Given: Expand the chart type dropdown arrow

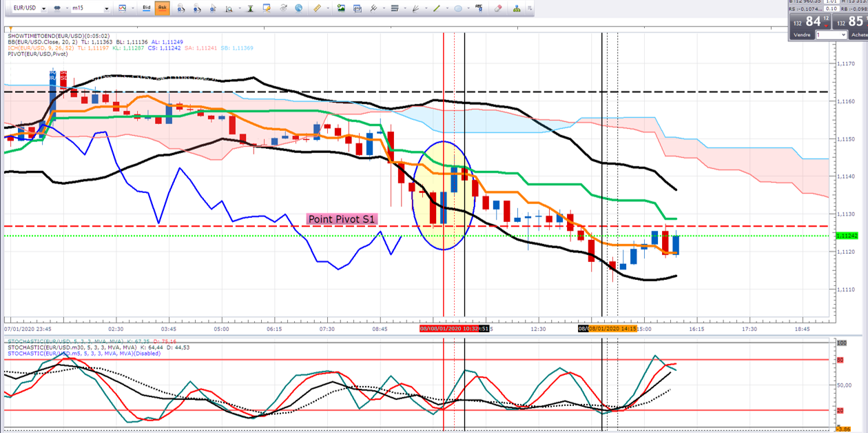Looking at the screenshot, I should coord(133,8).
